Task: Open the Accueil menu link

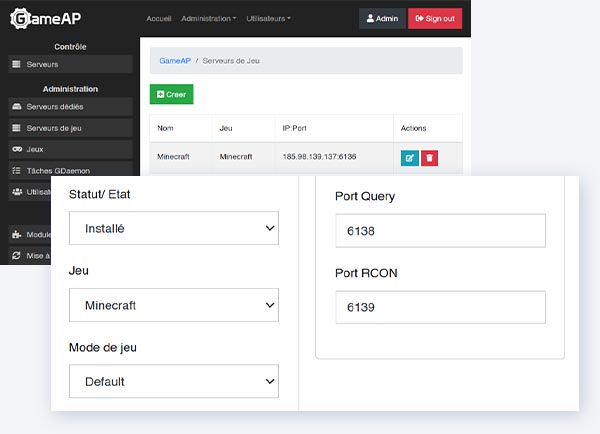Action: tap(159, 18)
